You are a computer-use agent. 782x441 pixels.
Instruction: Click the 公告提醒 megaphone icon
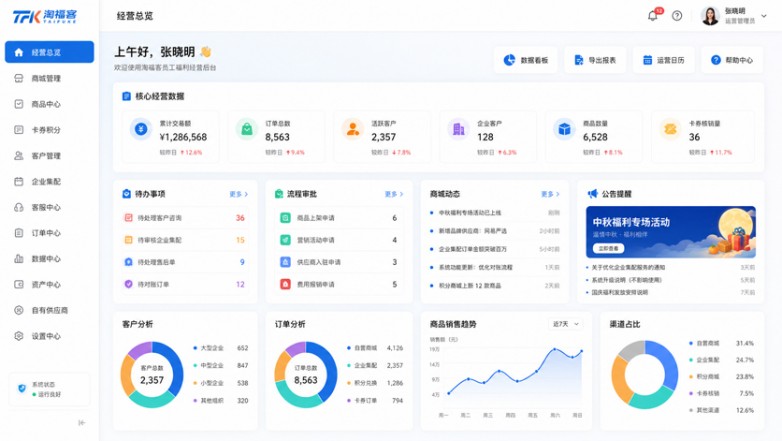(592, 194)
